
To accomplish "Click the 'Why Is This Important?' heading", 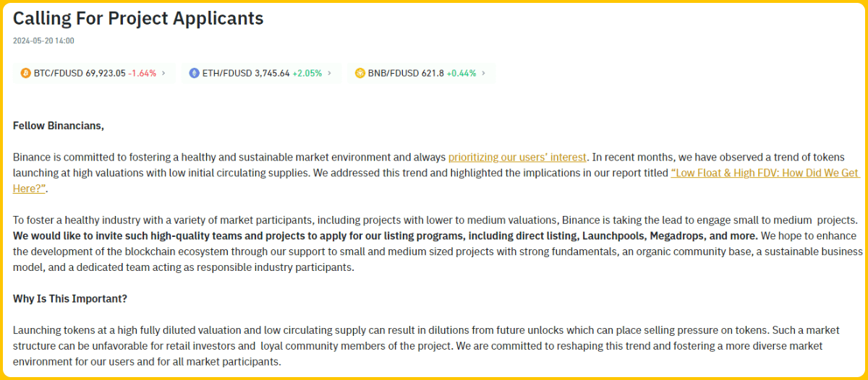I will tap(69, 298).
